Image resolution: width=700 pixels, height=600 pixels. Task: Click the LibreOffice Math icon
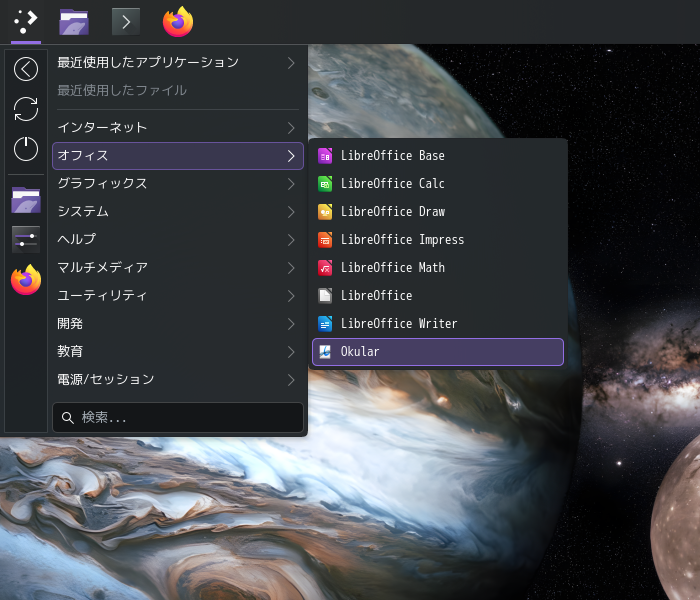pos(325,268)
